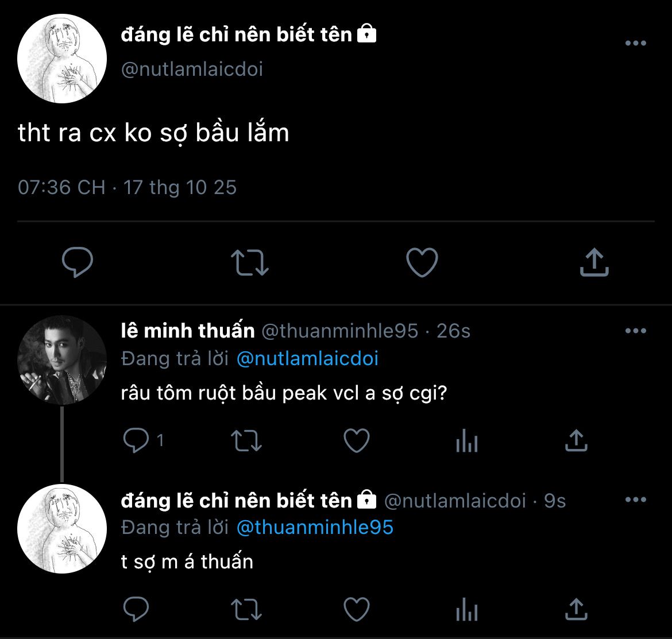Image resolution: width=672 pixels, height=639 pixels.
Task: Retweet lê minh thuấn's reply
Action: 246,441
